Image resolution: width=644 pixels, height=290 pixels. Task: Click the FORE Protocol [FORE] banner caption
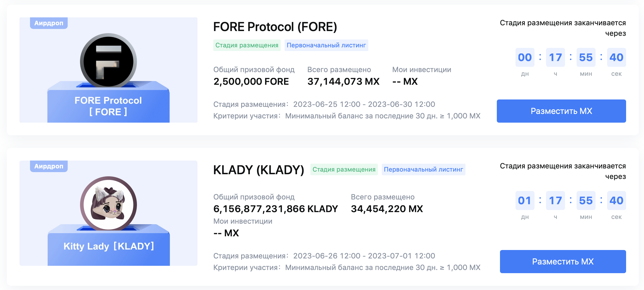pyautogui.click(x=108, y=106)
